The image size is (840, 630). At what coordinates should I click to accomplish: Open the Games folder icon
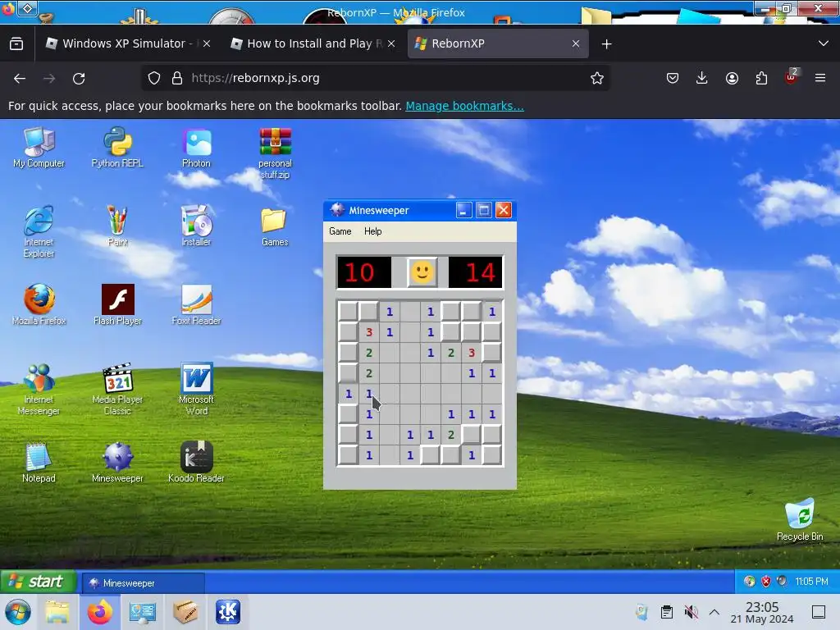click(x=274, y=227)
